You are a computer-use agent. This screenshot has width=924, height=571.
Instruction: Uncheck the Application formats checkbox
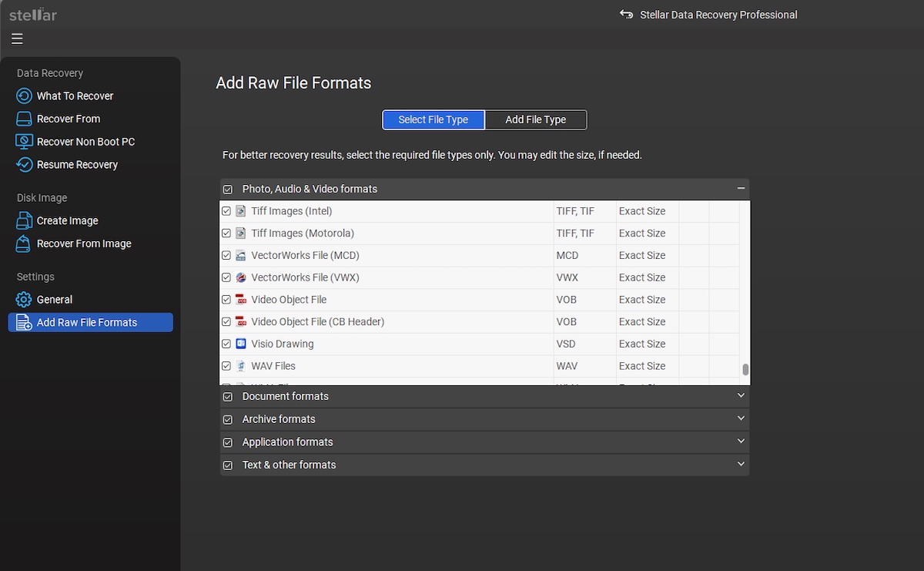coord(227,442)
